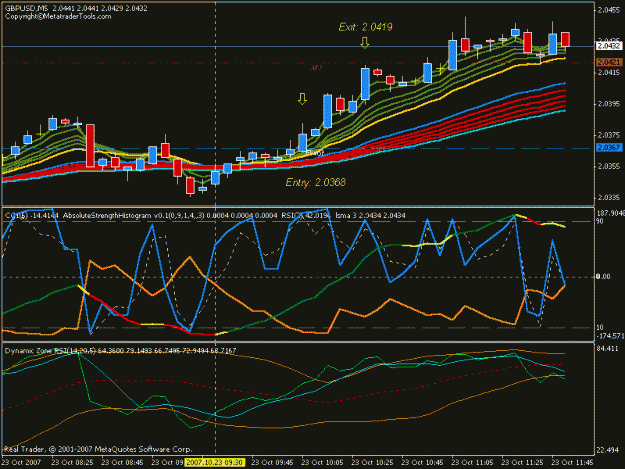The width and height of the screenshot is (625, 469).
Task: Click price scale value 2.0415
Action: point(609,73)
